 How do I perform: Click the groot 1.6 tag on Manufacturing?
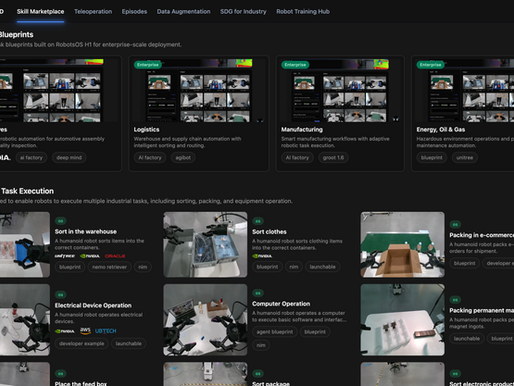pyautogui.click(x=333, y=158)
